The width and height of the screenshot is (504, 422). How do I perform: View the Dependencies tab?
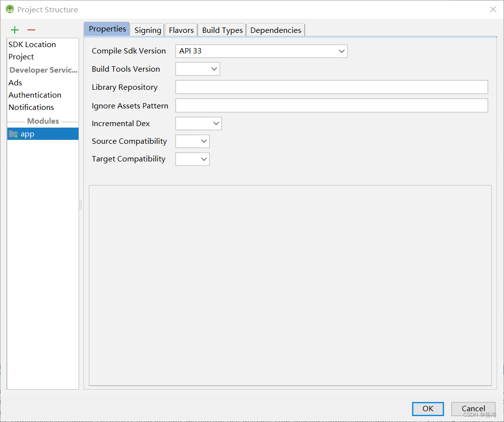click(275, 30)
